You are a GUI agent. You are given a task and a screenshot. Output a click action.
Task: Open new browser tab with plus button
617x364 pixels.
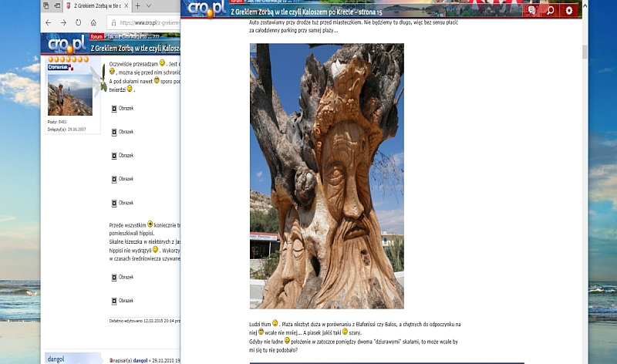(138, 5)
